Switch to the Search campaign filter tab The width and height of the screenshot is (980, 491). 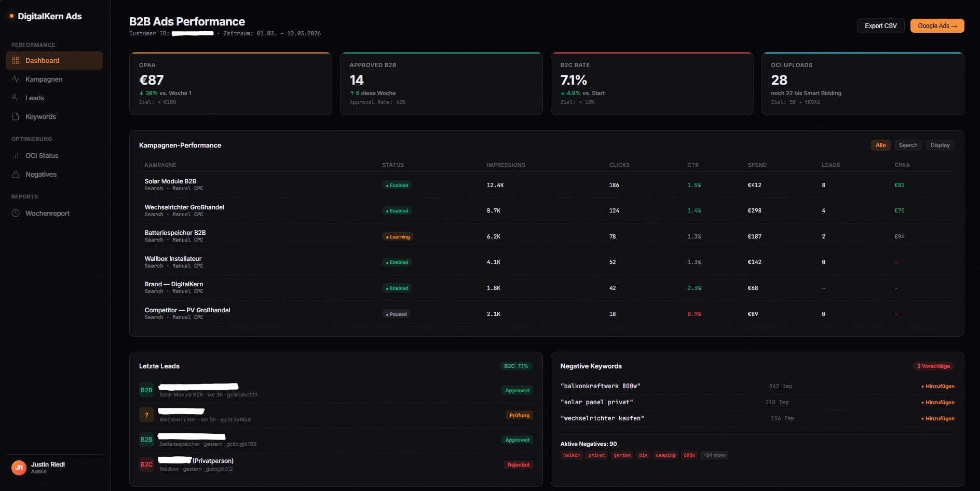click(908, 145)
